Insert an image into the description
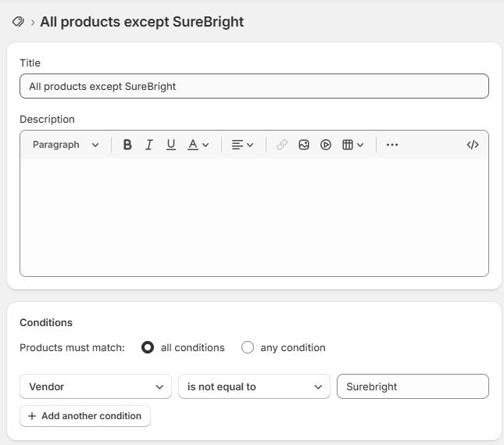The height and width of the screenshot is (445, 504). coord(304,145)
